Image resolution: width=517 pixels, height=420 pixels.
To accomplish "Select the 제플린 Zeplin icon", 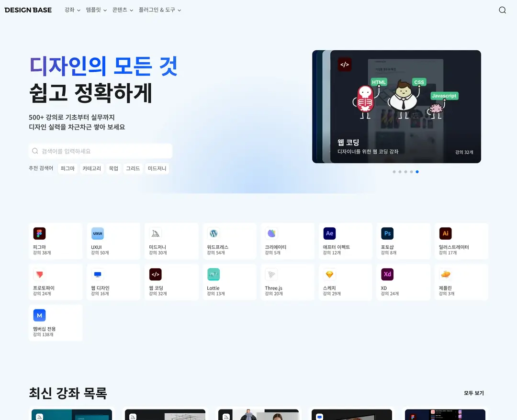I will (446, 275).
